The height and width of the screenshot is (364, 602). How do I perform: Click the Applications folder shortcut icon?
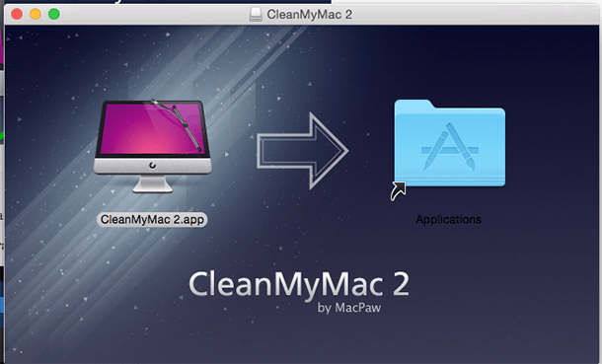pyautogui.click(x=449, y=149)
